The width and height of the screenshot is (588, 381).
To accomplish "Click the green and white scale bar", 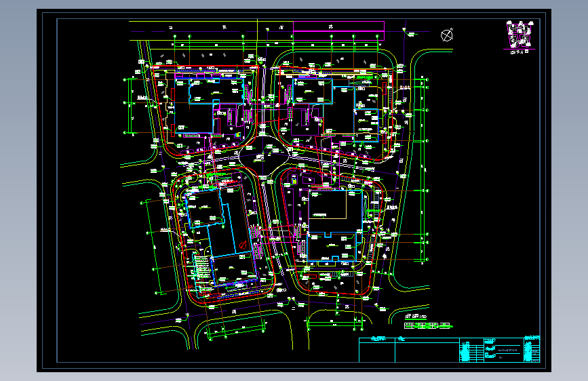I will point(428,325).
